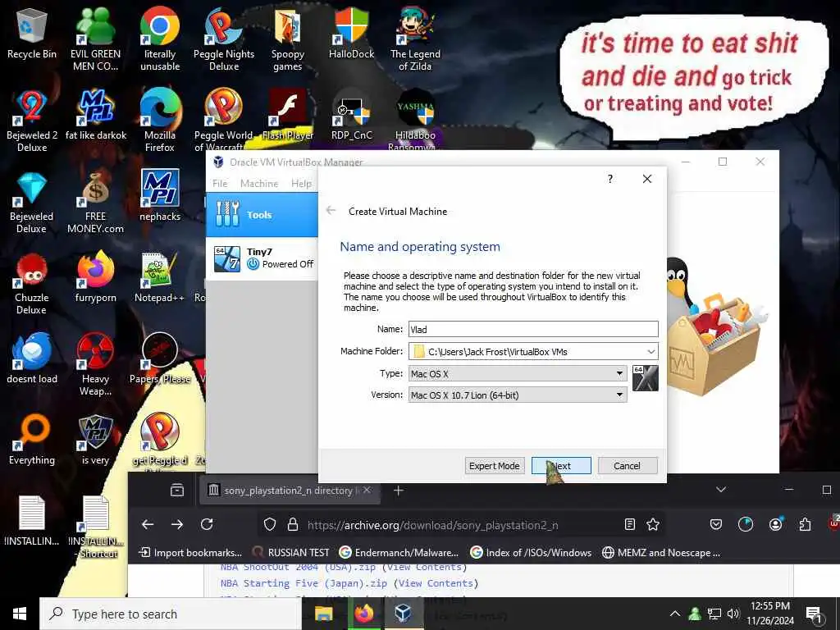
Task: Open the Endermanch/Malware bookmark
Action: [x=399, y=552]
